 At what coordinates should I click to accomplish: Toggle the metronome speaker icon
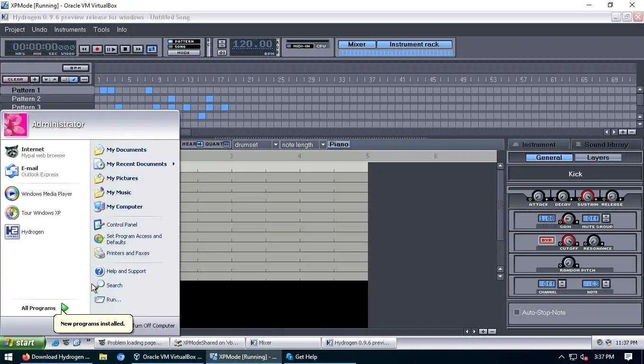coord(222,53)
